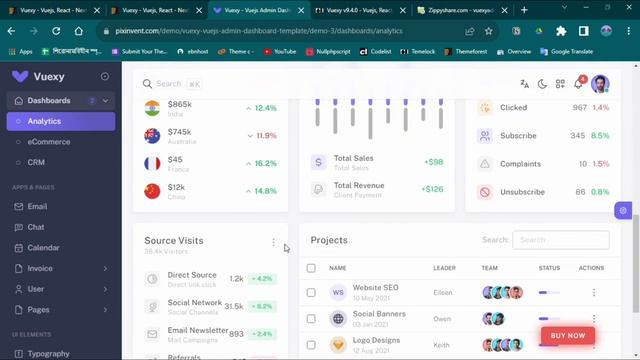Focus the Projects search input

point(561,240)
